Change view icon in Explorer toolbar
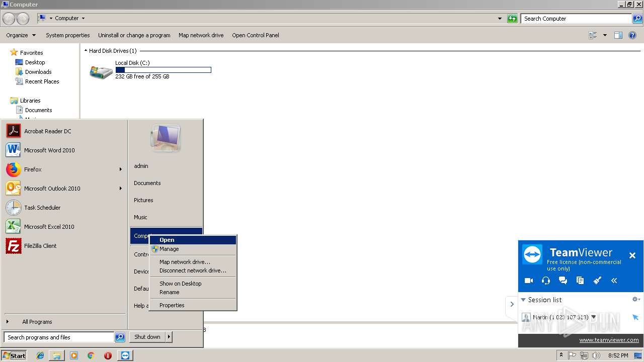Viewport: 644px width, 362px height. pos(593,35)
